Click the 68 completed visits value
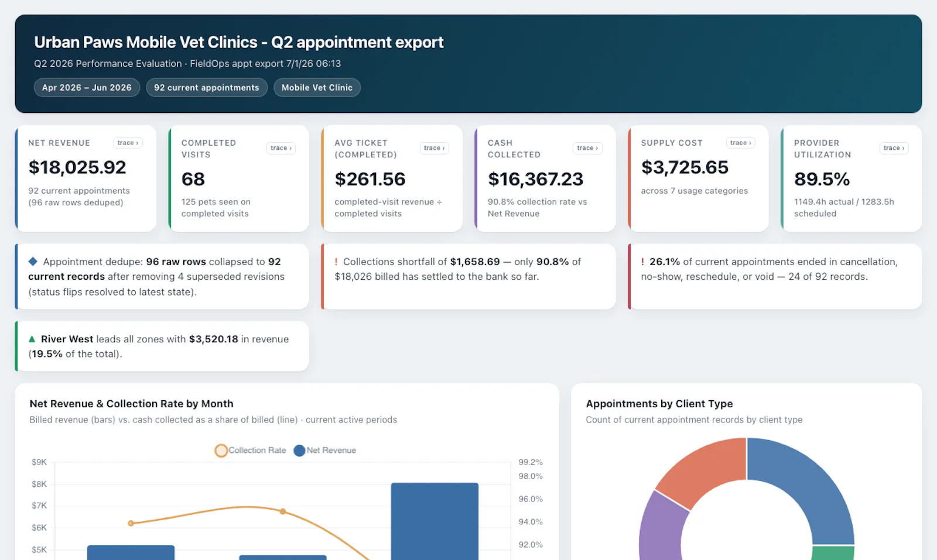 (193, 179)
